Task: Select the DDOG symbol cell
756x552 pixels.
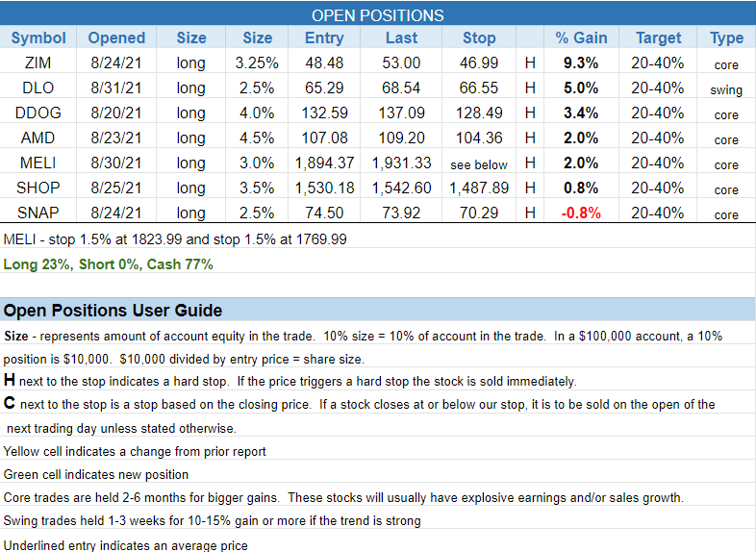Action: [38, 113]
